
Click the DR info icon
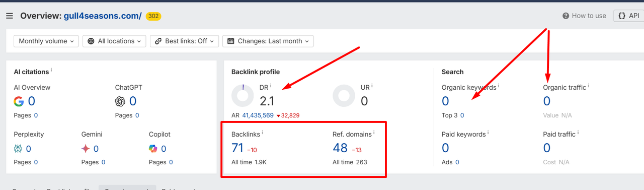tap(271, 86)
